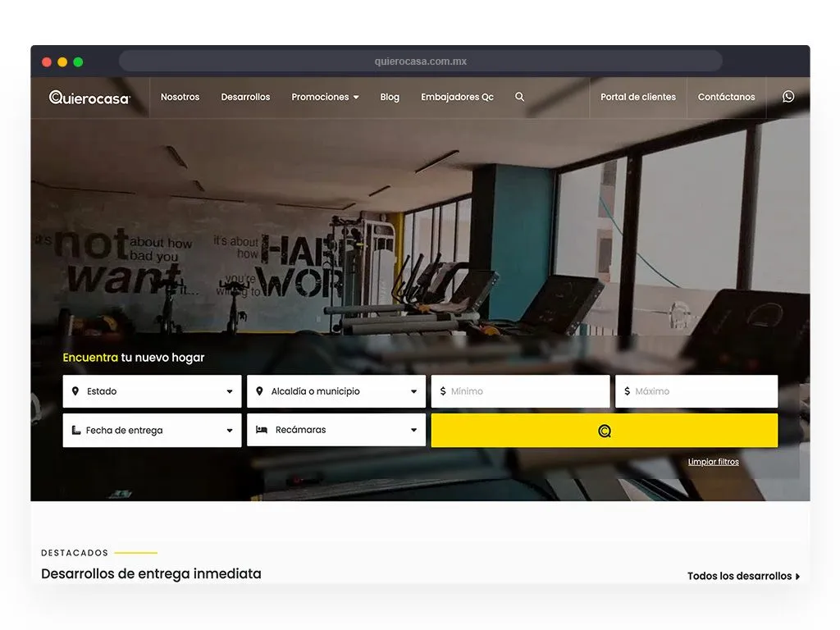Open the Recámaras dropdown
The height and width of the screenshot is (630, 840).
point(336,430)
